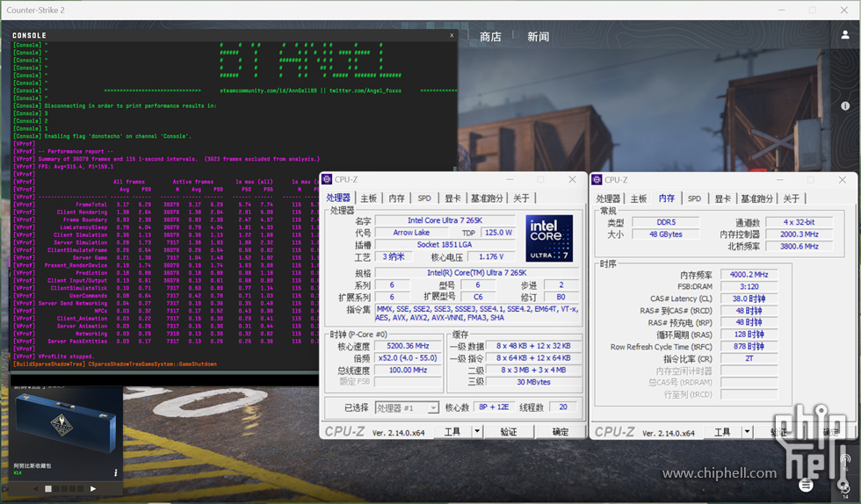Click the 4000.2 MHz memory frequency value

pos(749,275)
